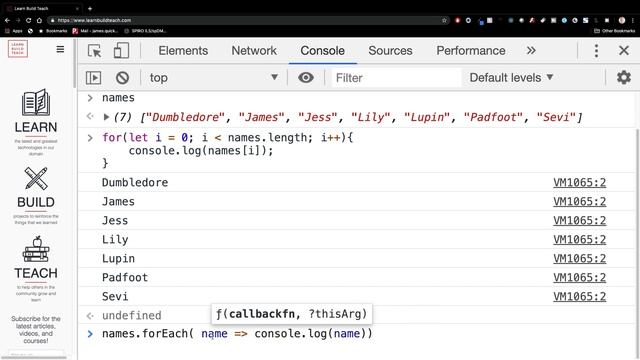Open VM1065:2 link beside Lupin

click(x=580, y=258)
